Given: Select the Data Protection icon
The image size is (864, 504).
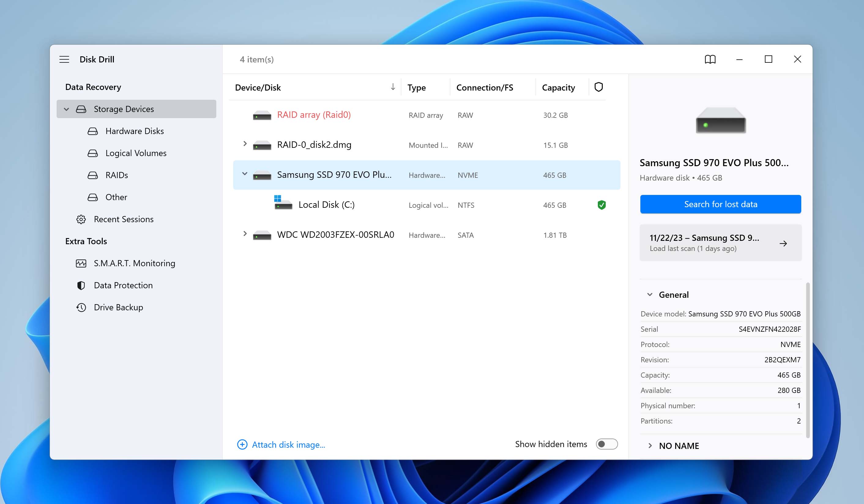Looking at the screenshot, I should click(81, 285).
